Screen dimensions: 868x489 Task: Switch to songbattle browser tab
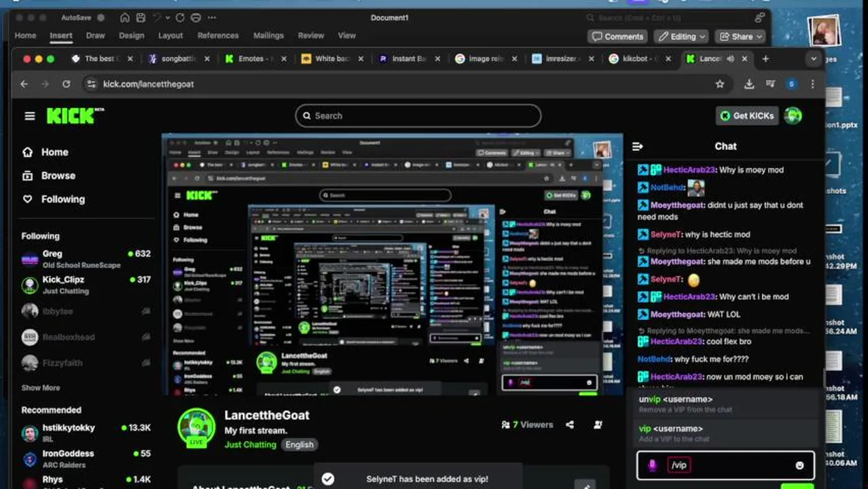point(178,59)
